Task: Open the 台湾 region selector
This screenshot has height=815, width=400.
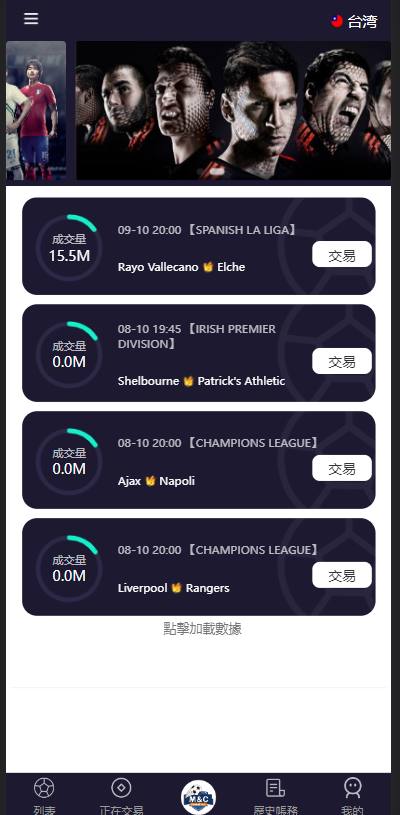Action: [354, 21]
